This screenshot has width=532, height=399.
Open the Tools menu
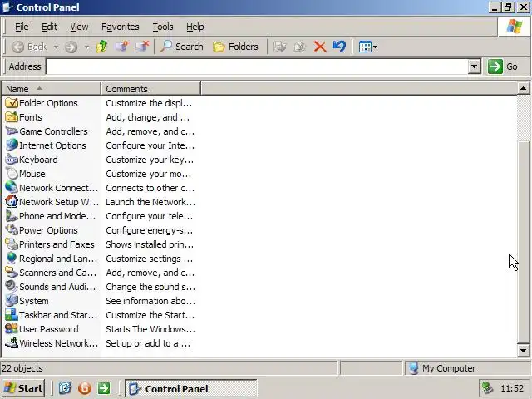click(x=163, y=27)
